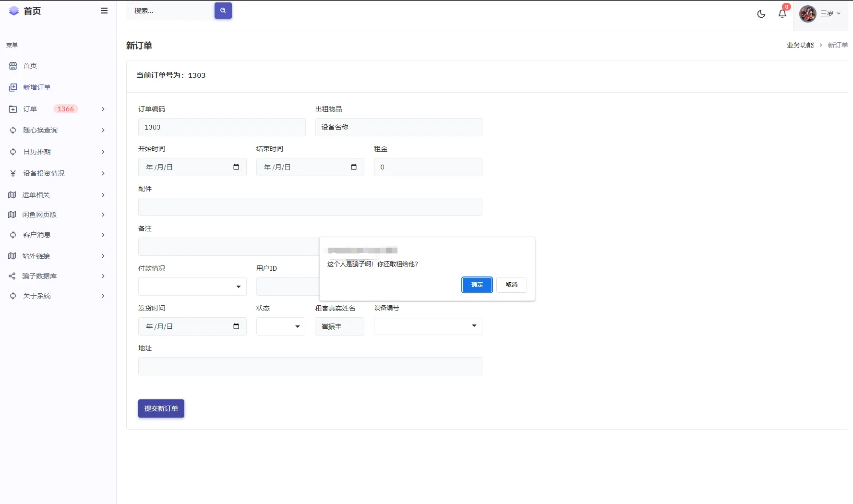Open the 付款情况 dropdown

click(x=192, y=287)
